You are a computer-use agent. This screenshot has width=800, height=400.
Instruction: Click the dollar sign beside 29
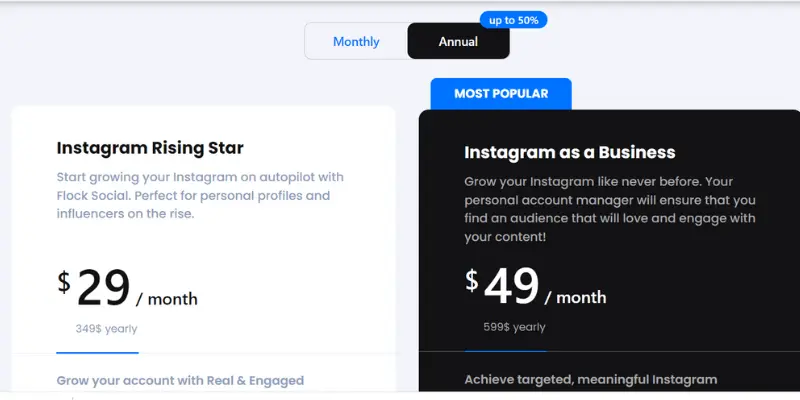click(x=64, y=282)
